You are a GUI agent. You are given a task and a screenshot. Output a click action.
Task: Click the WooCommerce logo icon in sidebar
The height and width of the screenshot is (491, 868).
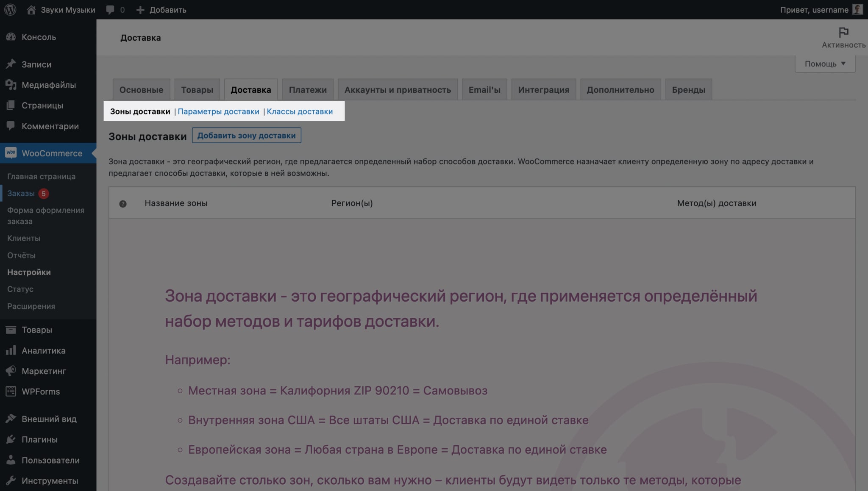tap(11, 153)
